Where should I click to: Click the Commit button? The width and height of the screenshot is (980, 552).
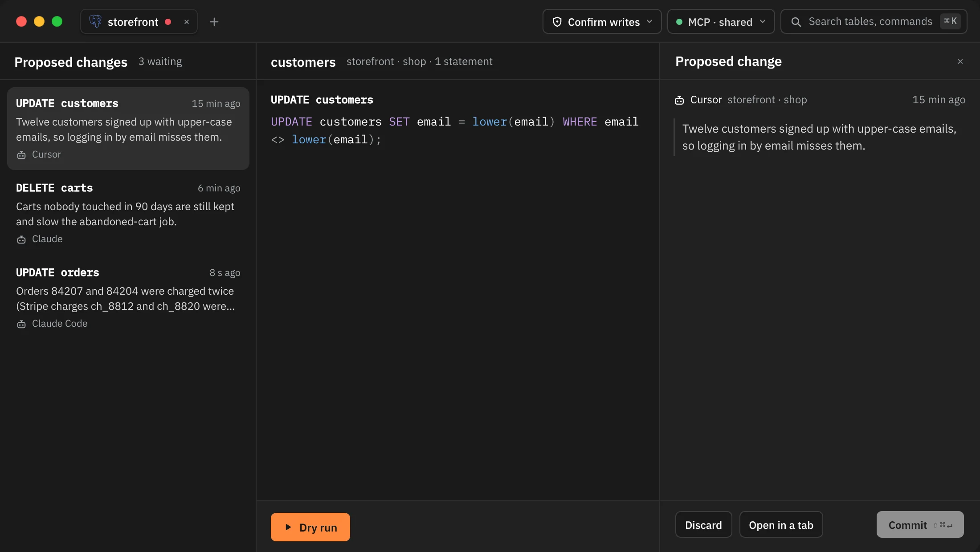point(920,525)
